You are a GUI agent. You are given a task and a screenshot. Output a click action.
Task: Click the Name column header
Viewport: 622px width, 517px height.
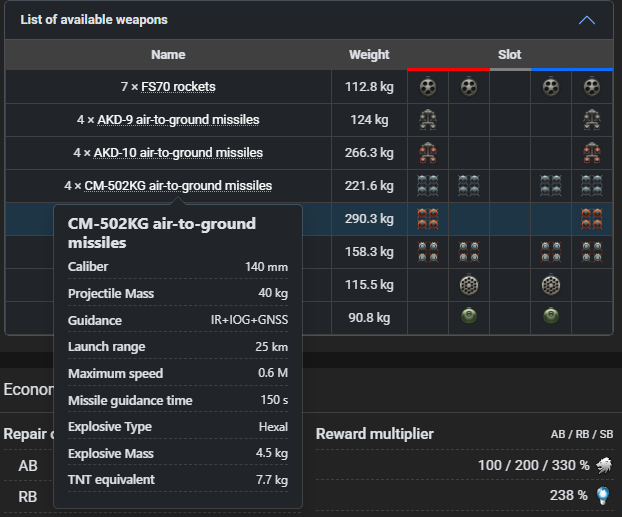click(168, 55)
